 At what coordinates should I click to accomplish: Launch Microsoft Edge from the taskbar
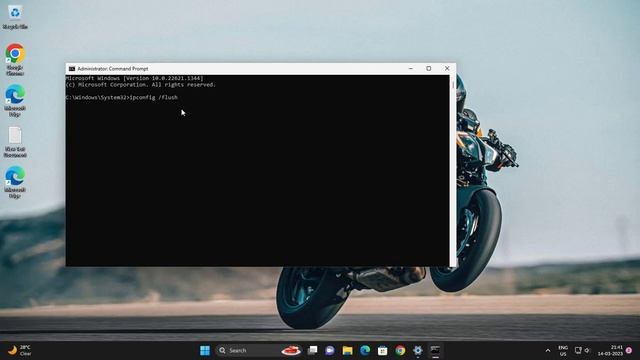click(x=365, y=350)
